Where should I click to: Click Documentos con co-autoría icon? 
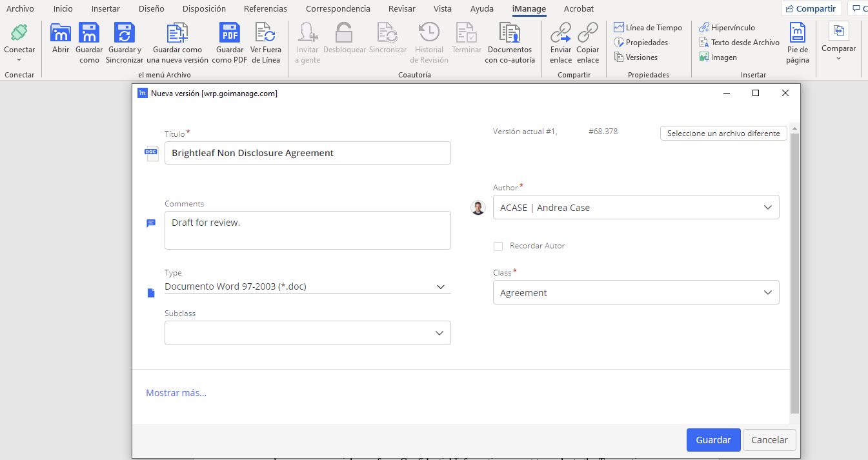point(509,33)
